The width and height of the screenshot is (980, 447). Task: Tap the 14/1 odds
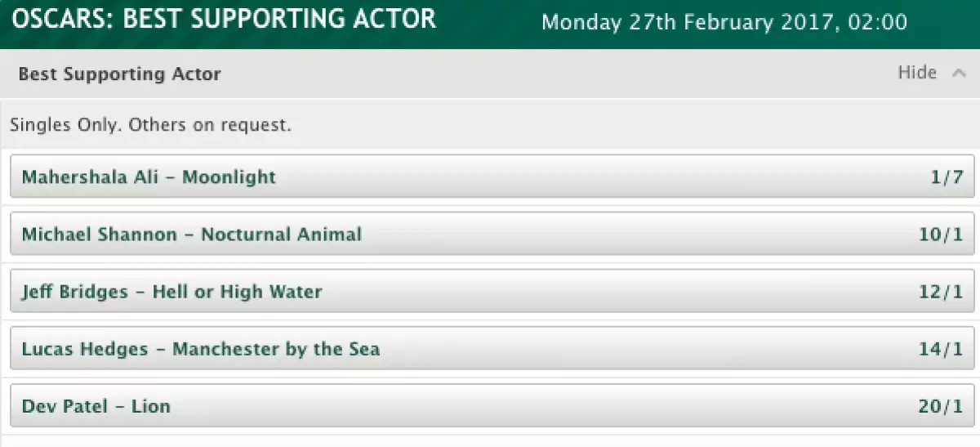[941, 350]
